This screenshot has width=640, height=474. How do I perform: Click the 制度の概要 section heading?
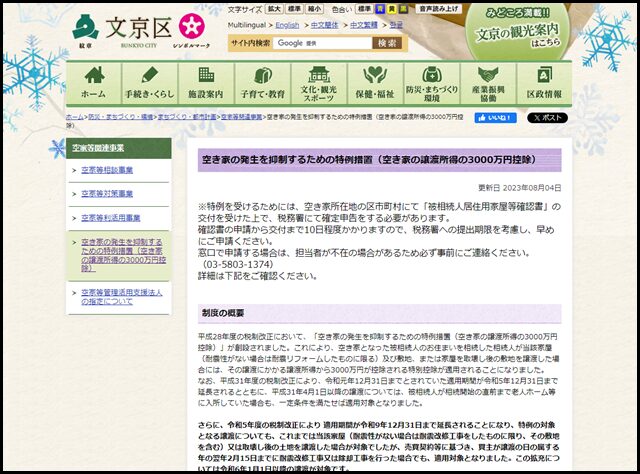coord(380,313)
